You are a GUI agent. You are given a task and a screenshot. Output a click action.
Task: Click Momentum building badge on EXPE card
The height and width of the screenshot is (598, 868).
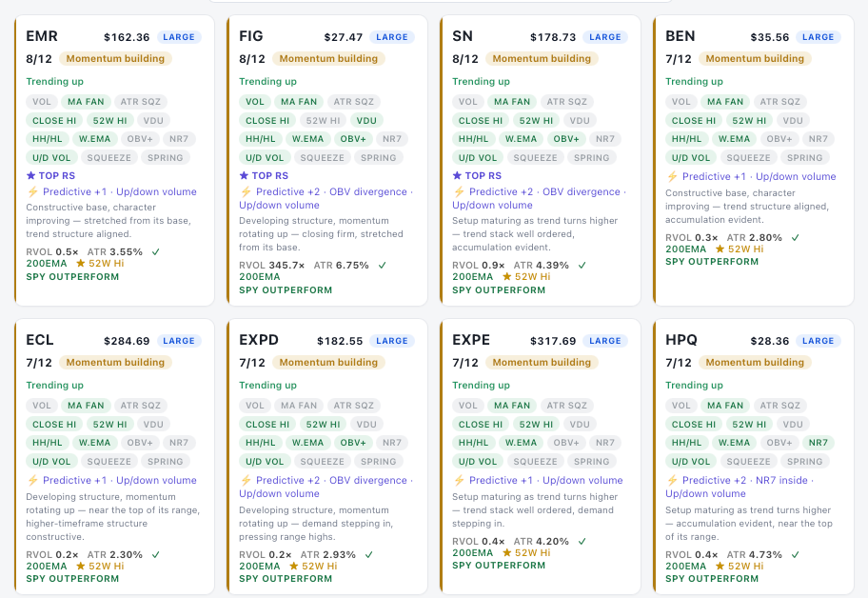coord(542,363)
